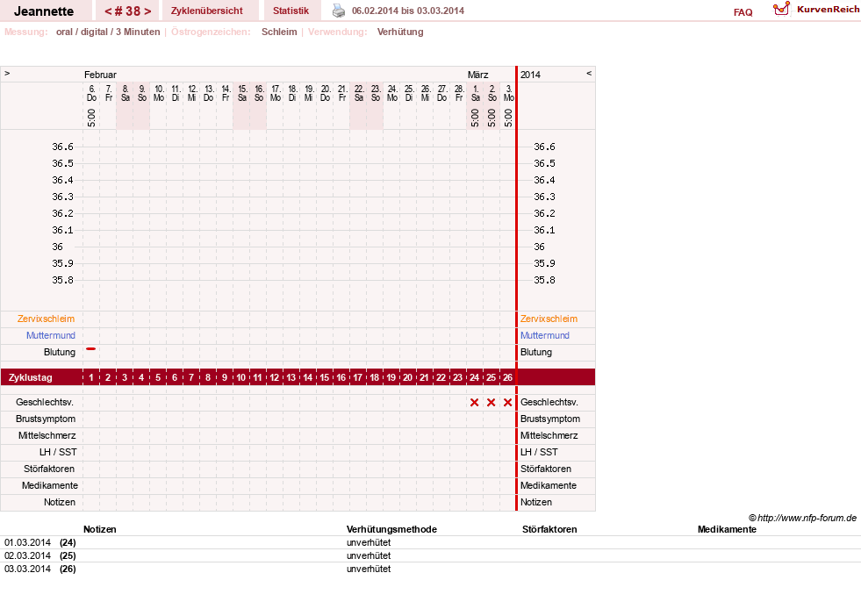Screen dimensions: 861x616
Task: Go to next cycle with right arrow by #38
Action: 147,11
